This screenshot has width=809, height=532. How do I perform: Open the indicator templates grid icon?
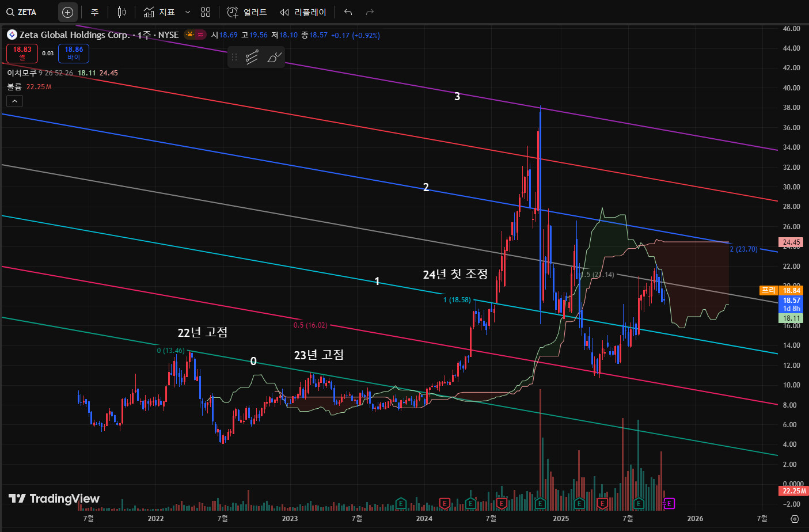tap(206, 12)
